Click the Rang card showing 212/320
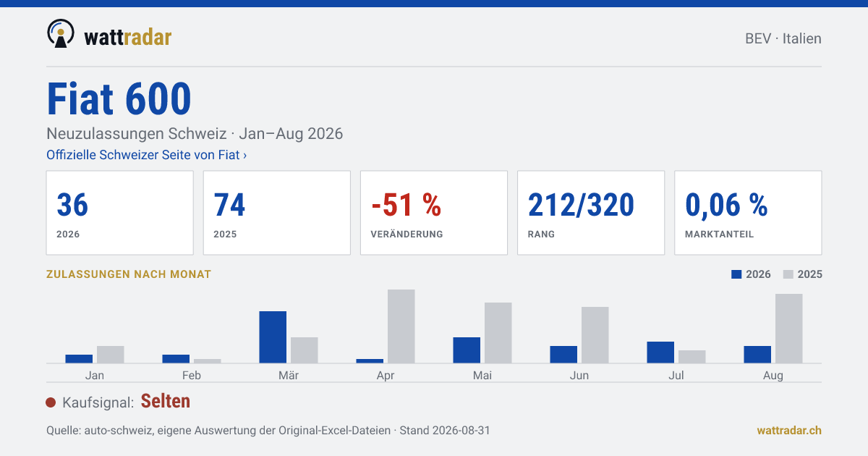Viewport: 868px width, 456px height. [591, 213]
